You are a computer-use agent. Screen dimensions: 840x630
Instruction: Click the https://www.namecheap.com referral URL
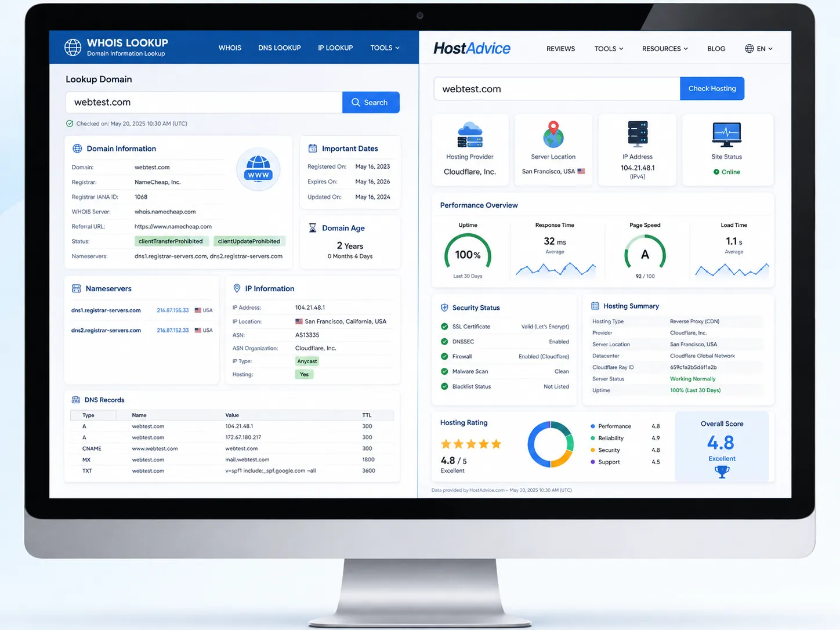173,226
